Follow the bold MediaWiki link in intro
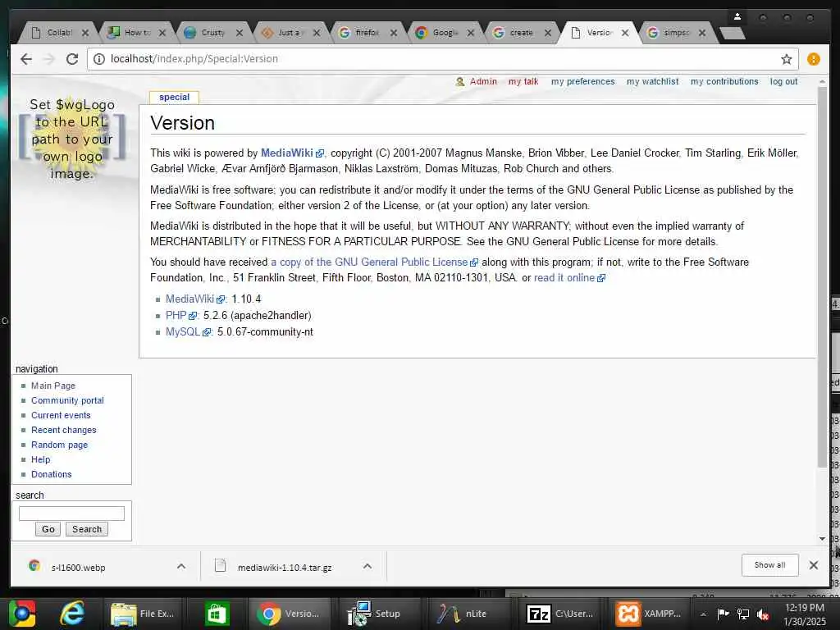This screenshot has height=630, width=840. point(292,153)
